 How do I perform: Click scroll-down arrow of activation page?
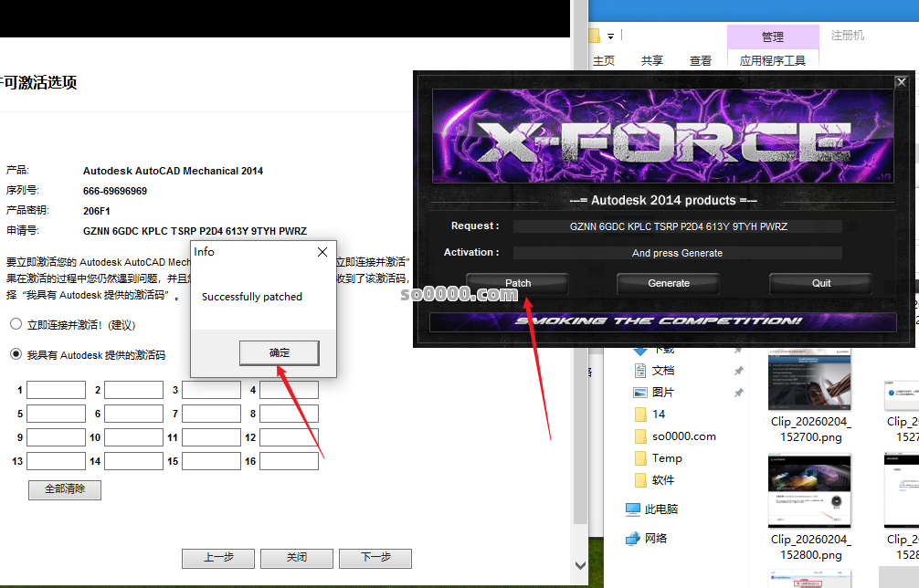pos(580,567)
